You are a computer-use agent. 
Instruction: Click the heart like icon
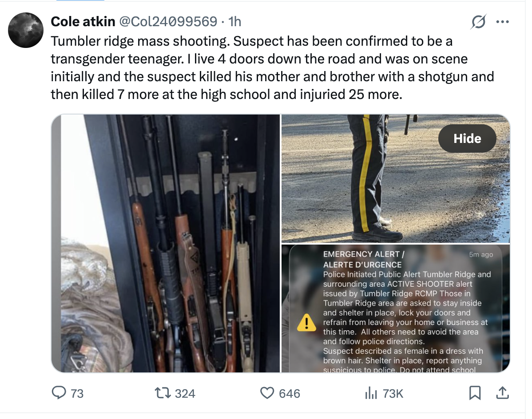[x=267, y=393]
